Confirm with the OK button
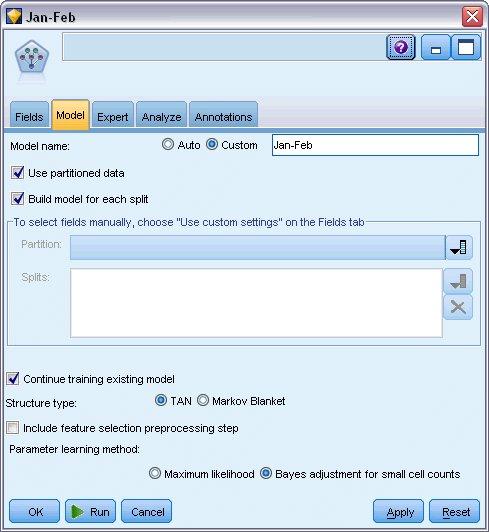 point(35,511)
